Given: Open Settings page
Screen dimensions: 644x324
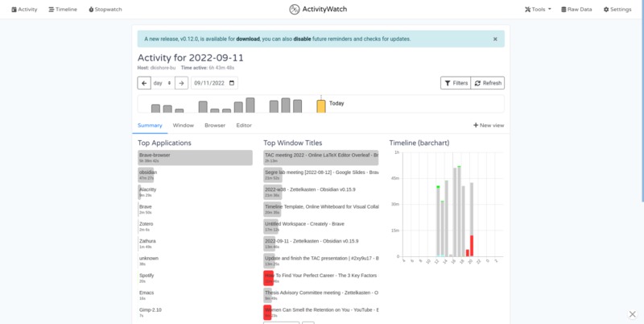Looking at the screenshot, I should pyautogui.click(x=617, y=10).
